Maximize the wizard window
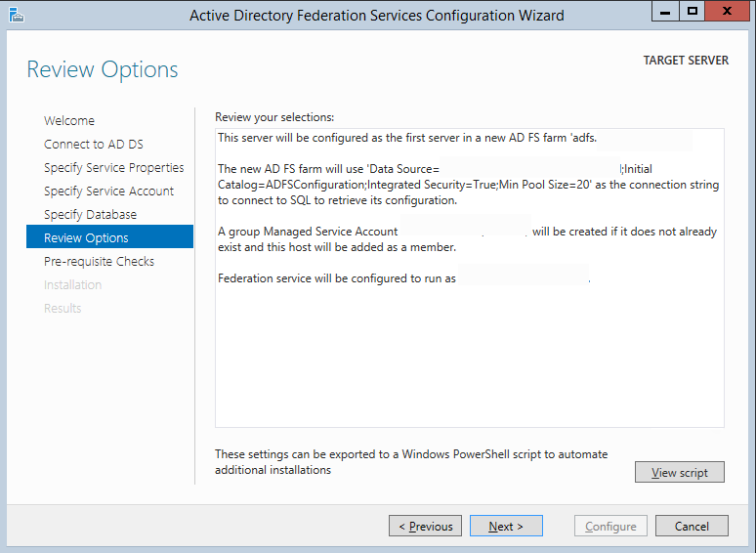Screen dimensions: 756x553 [693, 12]
